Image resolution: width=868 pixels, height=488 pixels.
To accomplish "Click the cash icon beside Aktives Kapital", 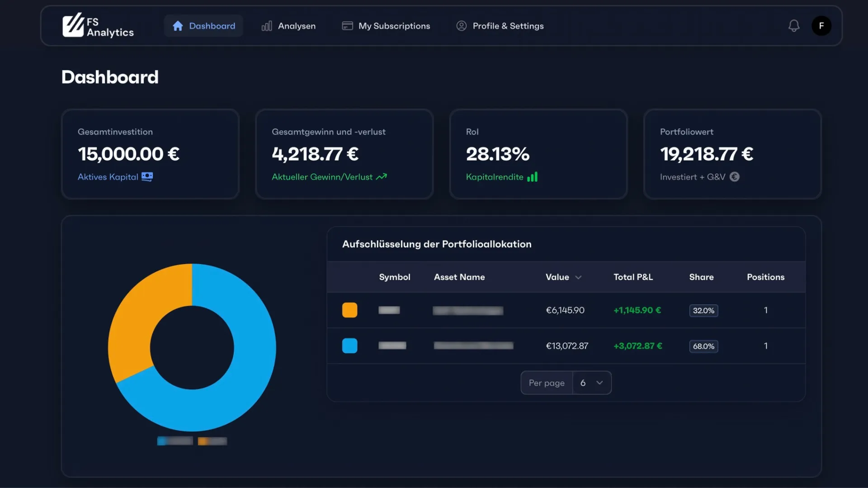I will point(147,177).
